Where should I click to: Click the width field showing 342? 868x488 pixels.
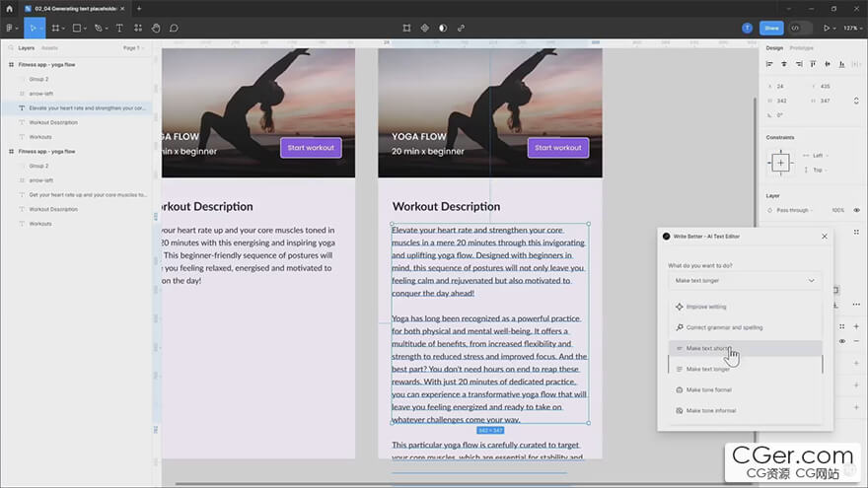(786, 101)
